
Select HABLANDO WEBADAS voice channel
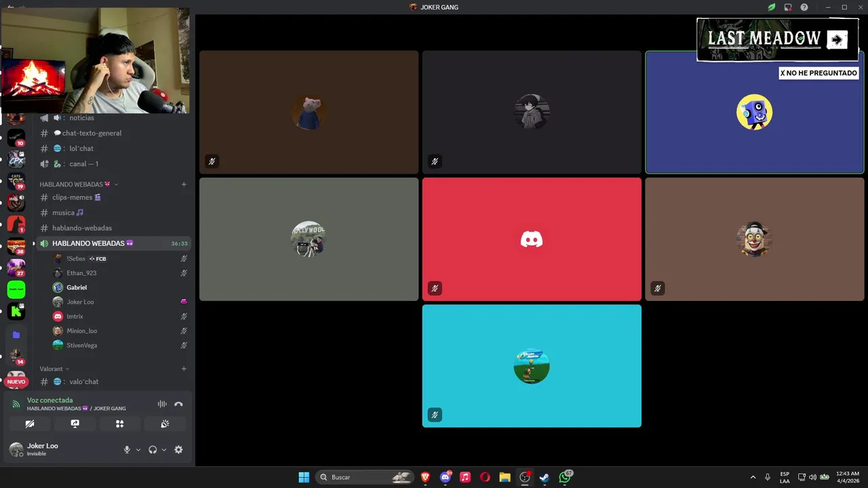[112, 243]
